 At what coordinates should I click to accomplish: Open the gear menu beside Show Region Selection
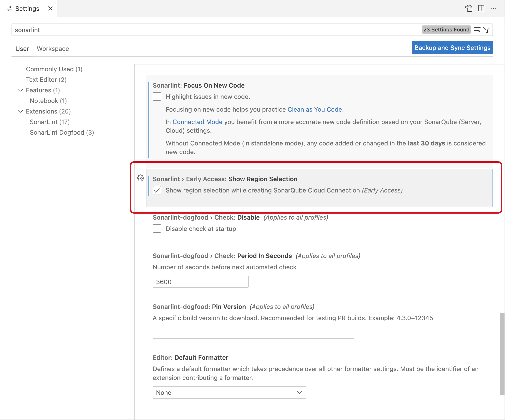pyautogui.click(x=140, y=178)
